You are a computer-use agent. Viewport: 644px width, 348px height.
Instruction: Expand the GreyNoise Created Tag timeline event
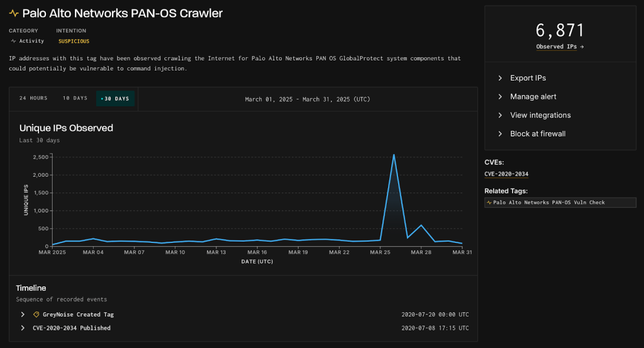23,314
